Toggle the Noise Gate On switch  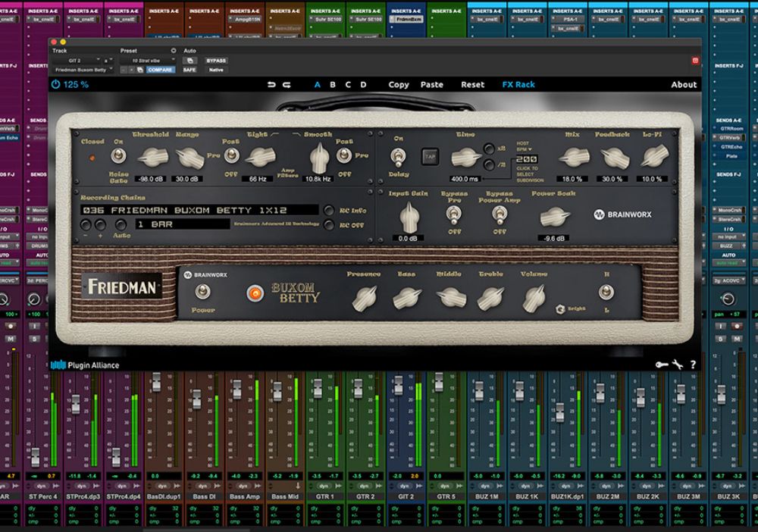pyautogui.click(x=118, y=155)
